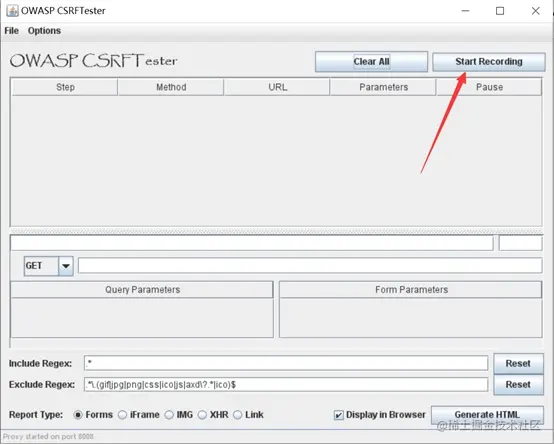The width and height of the screenshot is (554, 445).
Task: Open the Options menu
Action: pos(44,31)
